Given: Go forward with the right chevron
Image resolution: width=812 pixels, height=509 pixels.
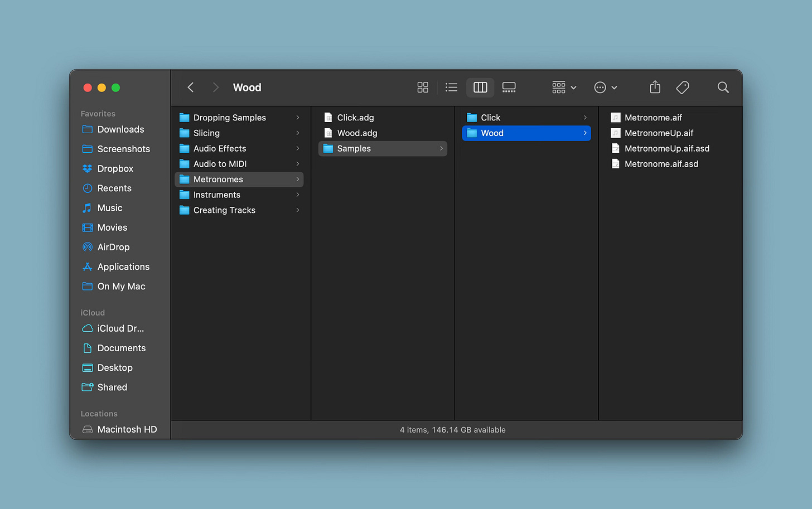Looking at the screenshot, I should [x=215, y=88].
